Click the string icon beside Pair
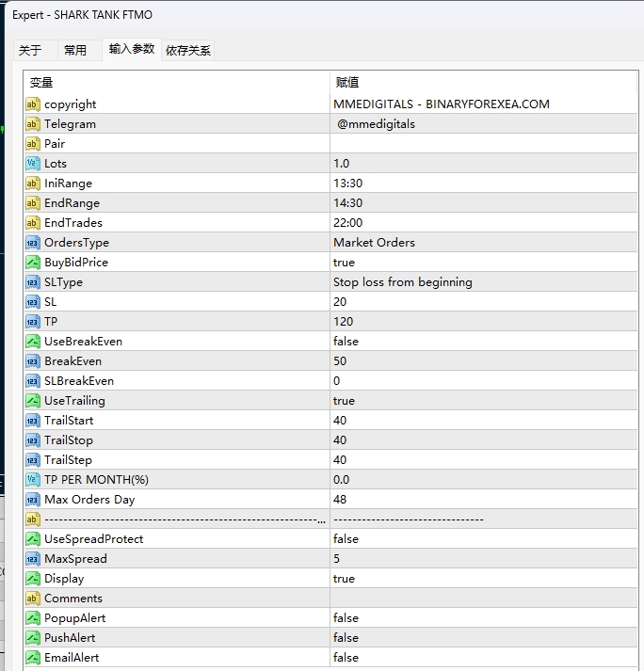This screenshot has height=671, width=644. pos(33,144)
